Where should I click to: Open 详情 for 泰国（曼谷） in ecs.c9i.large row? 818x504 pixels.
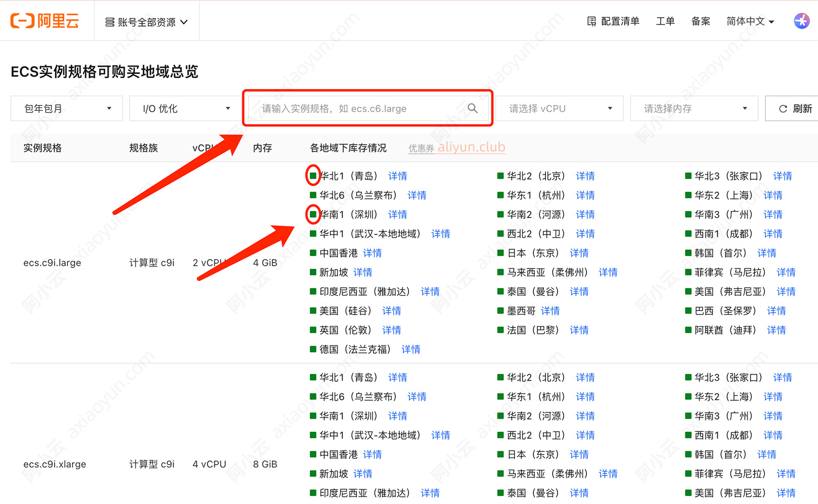tap(579, 291)
